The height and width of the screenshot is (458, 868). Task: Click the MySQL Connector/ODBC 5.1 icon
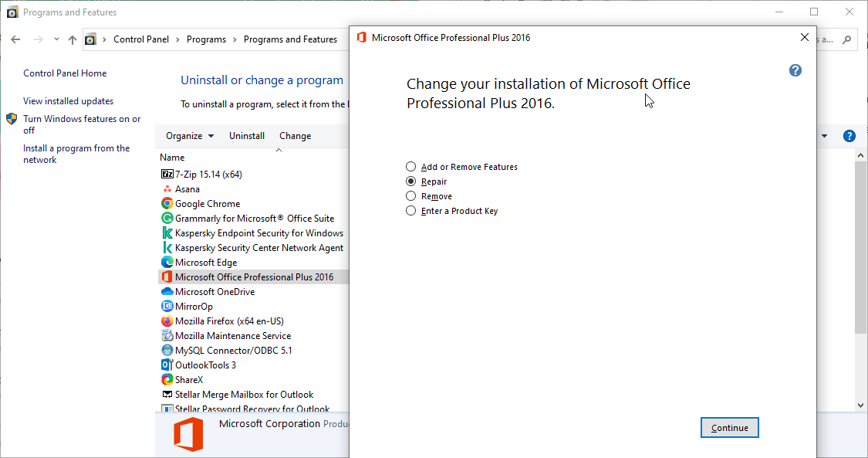(167, 350)
